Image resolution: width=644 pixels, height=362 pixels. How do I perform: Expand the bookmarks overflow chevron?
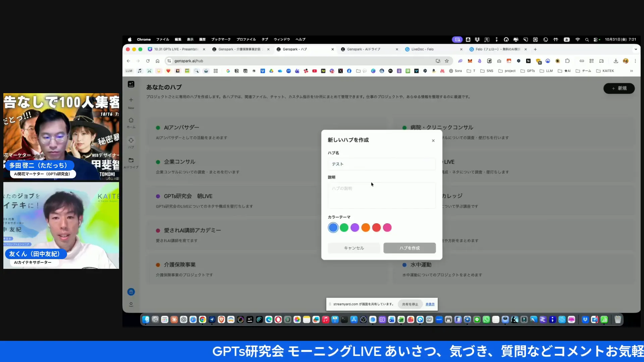point(632,71)
